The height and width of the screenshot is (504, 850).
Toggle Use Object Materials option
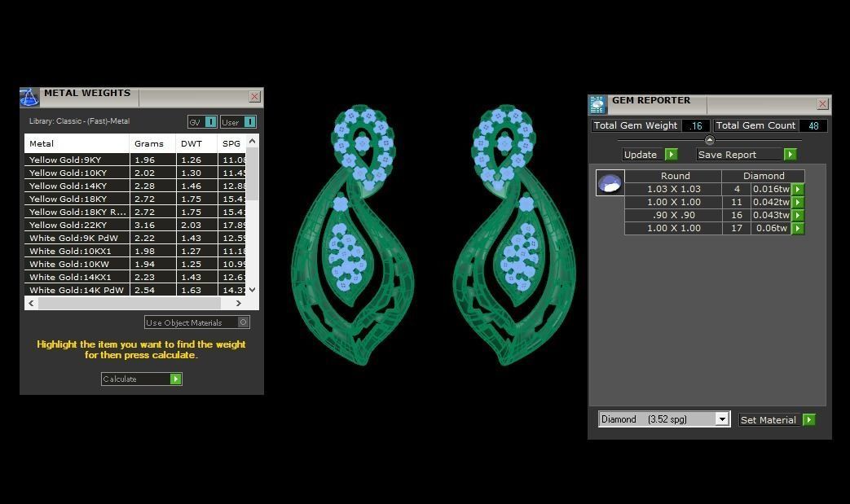tap(196, 322)
